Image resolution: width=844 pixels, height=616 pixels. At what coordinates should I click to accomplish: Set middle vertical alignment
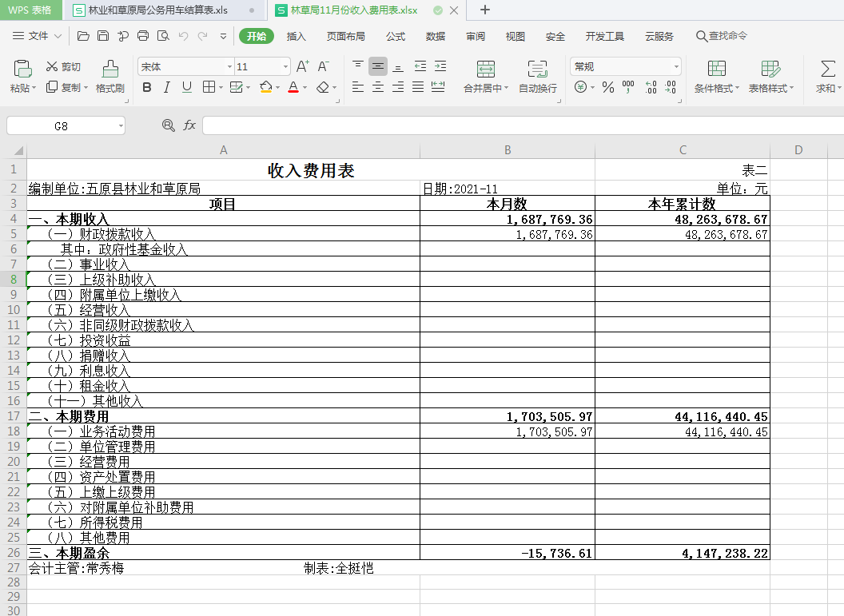point(378,66)
